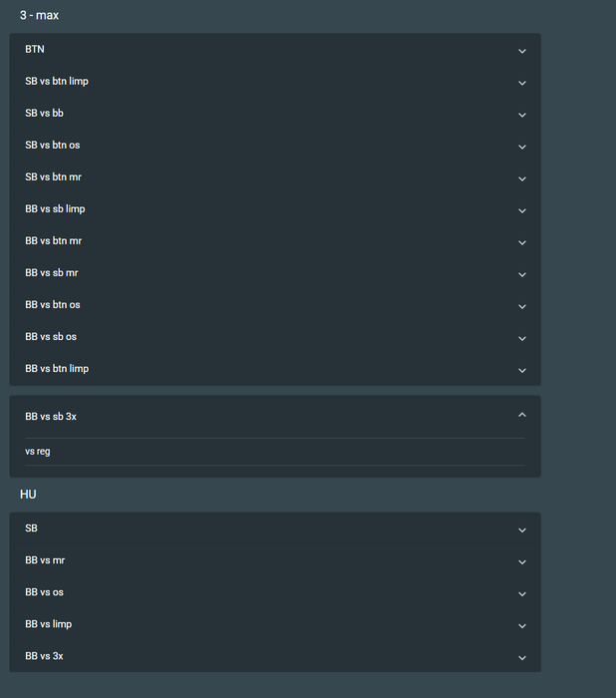The width and height of the screenshot is (616, 698).
Task: Expand the HU SB panel
Action: point(522,529)
